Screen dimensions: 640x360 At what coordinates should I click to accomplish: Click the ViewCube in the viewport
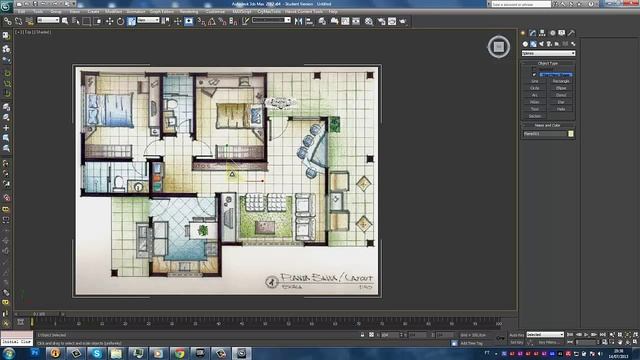point(498,47)
